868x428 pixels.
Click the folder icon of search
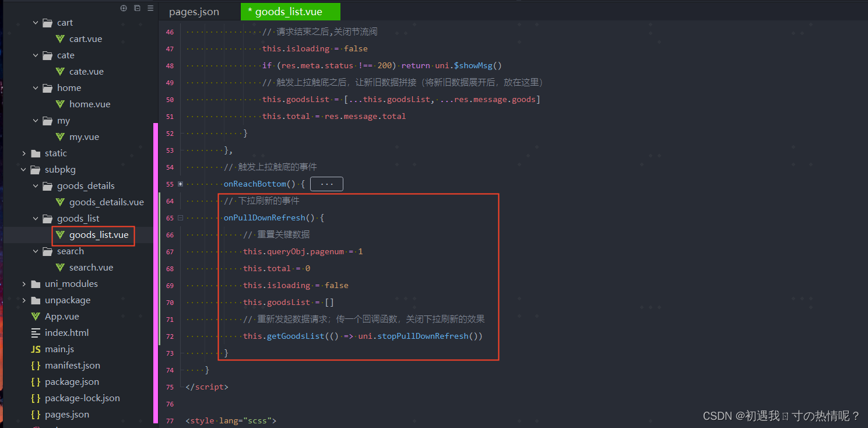(x=48, y=251)
